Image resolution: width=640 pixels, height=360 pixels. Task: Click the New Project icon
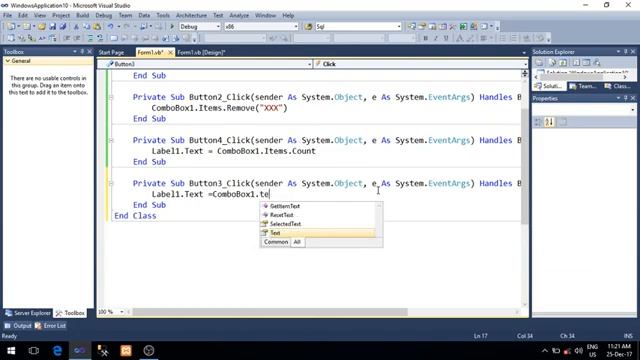(11, 27)
